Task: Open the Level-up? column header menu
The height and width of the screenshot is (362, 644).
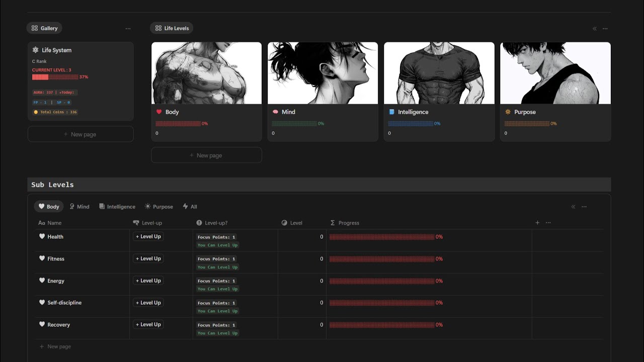Action: point(235,223)
